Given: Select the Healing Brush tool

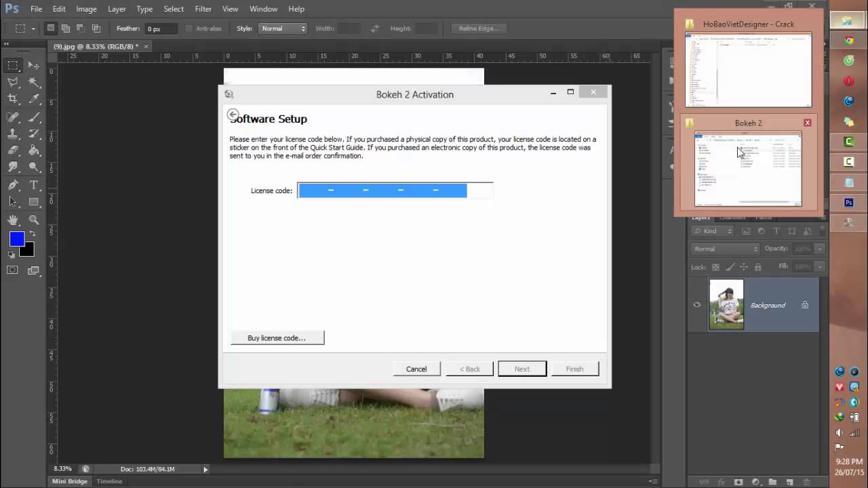Looking at the screenshot, I should click(x=13, y=117).
